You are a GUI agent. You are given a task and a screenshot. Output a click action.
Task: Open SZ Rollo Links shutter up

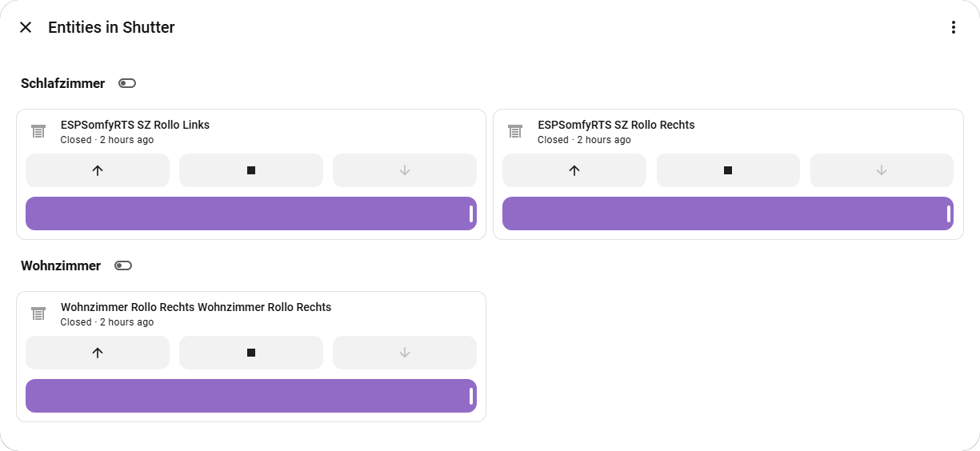pyautogui.click(x=98, y=170)
